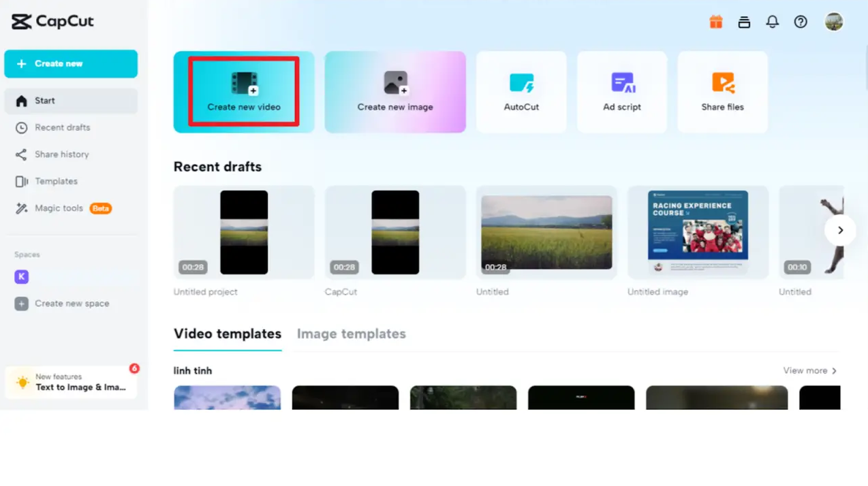
Task: Click the plus icon for new space
Action: click(22, 304)
